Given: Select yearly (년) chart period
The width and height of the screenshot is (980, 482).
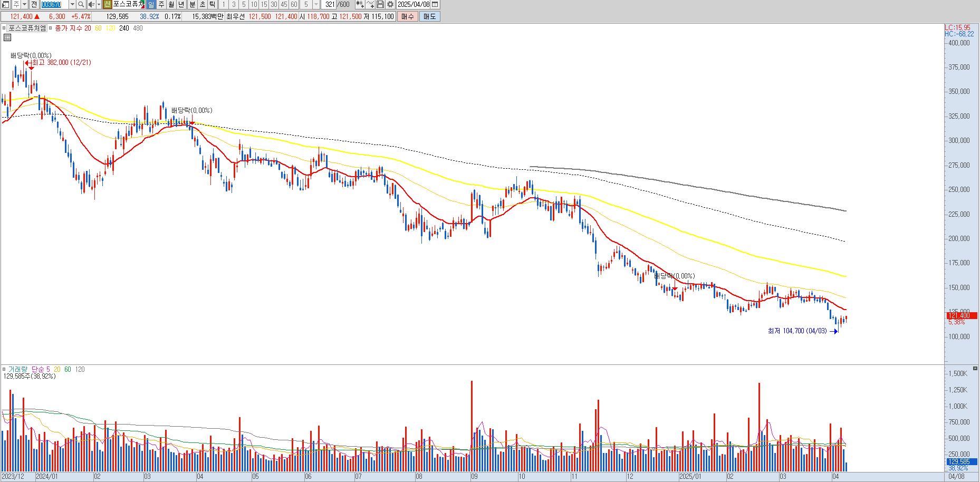Looking at the screenshot, I should (x=181, y=4).
